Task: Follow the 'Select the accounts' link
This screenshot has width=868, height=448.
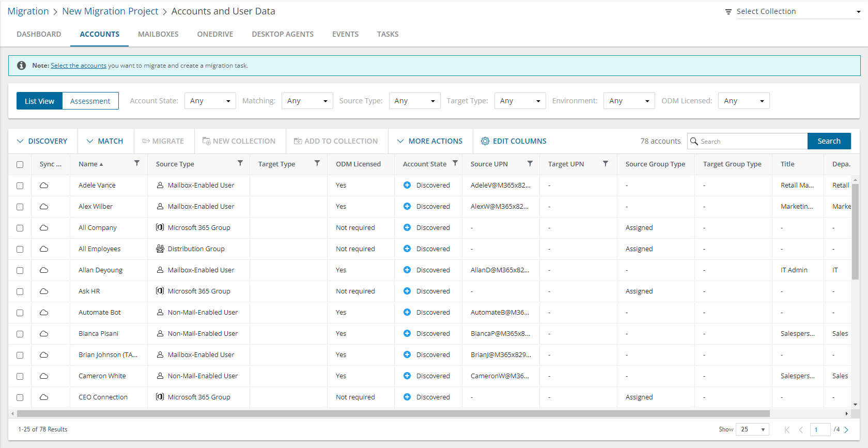Action: (x=79, y=66)
